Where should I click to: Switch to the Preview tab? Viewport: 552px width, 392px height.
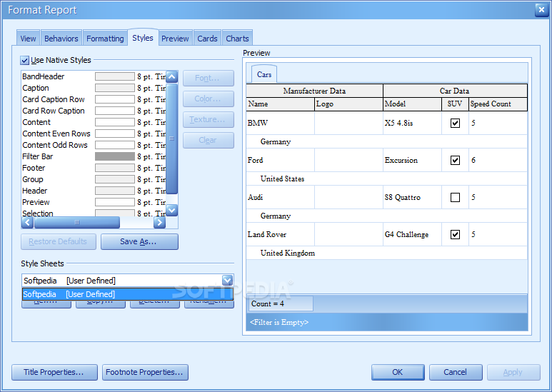[x=175, y=39]
